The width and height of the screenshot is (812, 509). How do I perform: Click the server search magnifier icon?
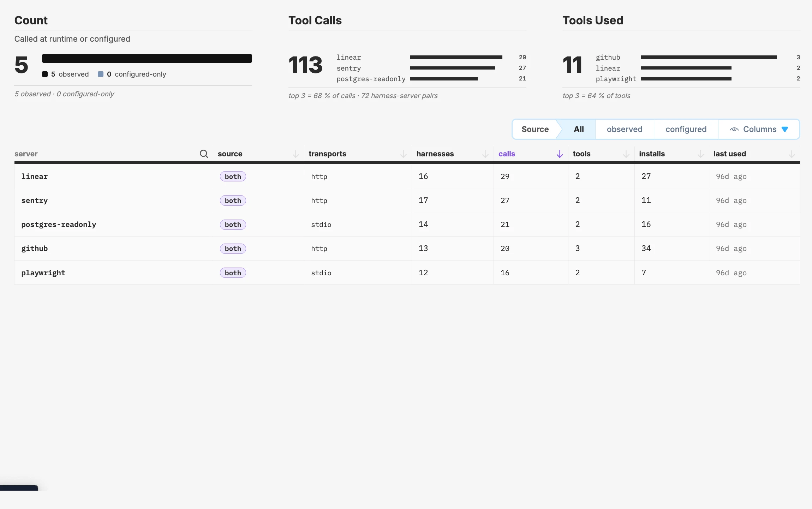pyautogui.click(x=204, y=154)
